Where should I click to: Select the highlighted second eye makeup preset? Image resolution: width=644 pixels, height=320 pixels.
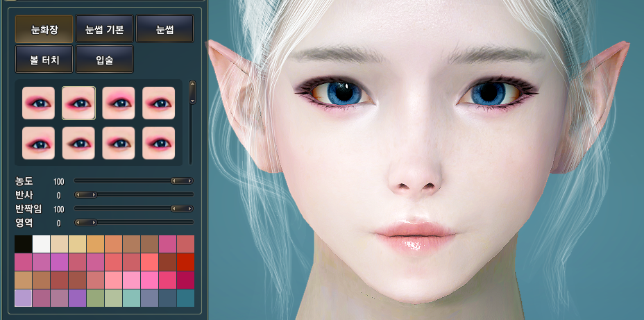coord(78,103)
